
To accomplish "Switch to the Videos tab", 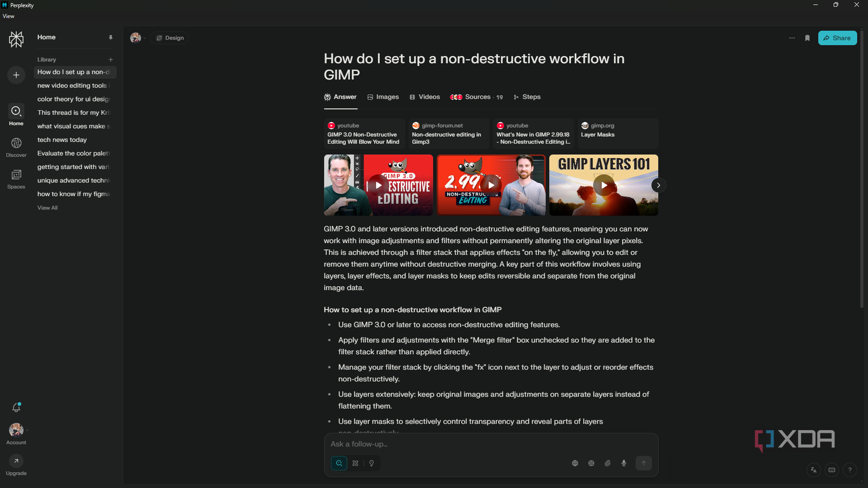I will click(x=425, y=97).
